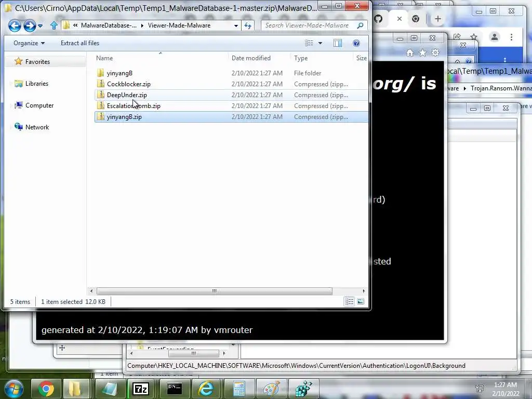This screenshot has height=399, width=532.
Task: Select DeepUnder.zip file
Action: (x=127, y=95)
